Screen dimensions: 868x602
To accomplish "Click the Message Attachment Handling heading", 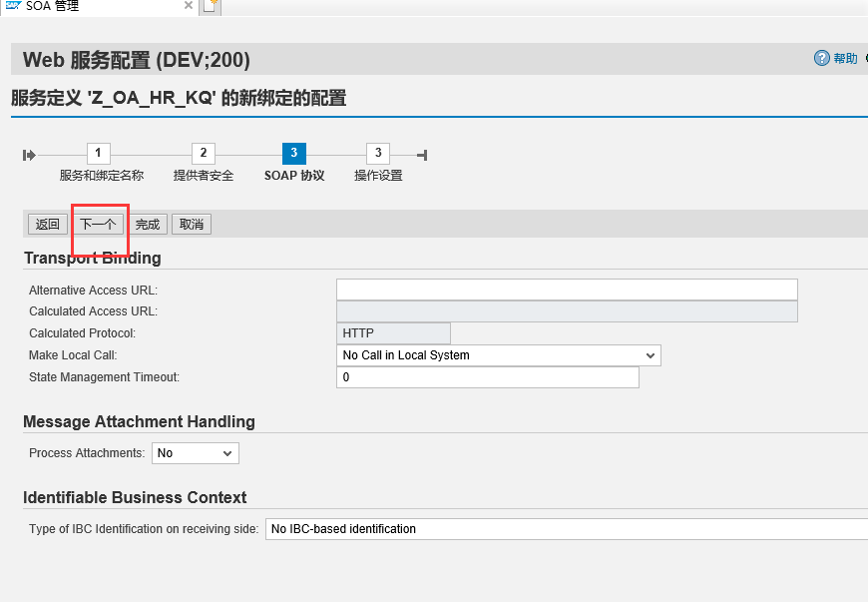I will click(139, 422).
